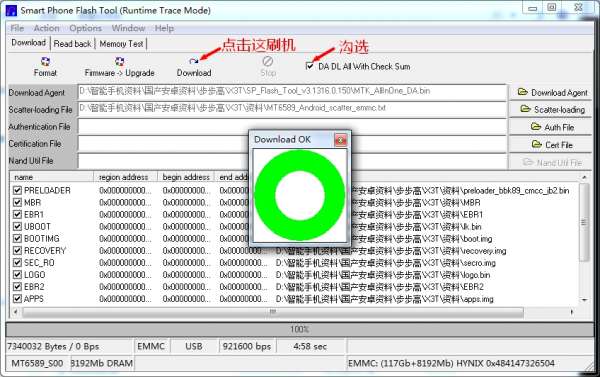Click the partition list scroll-down arrow
600x377 pixels.
point(584,300)
